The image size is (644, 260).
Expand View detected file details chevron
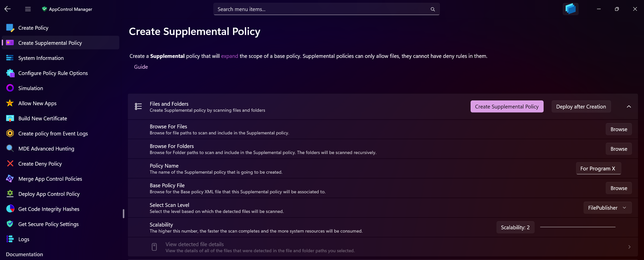click(629, 247)
